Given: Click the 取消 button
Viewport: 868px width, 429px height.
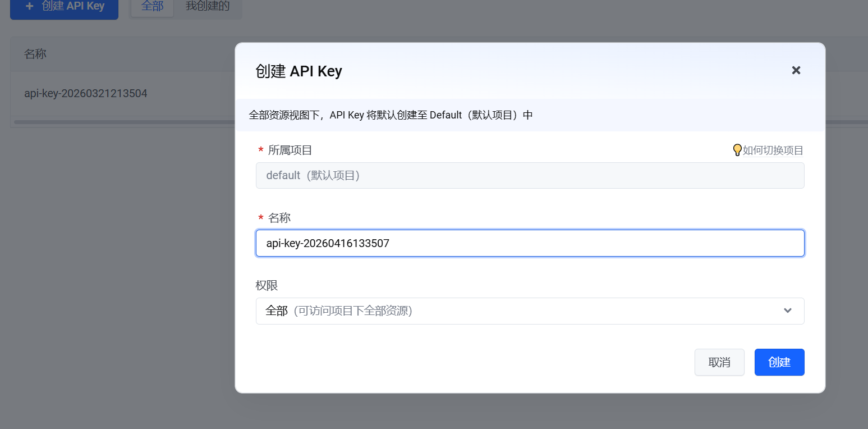Looking at the screenshot, I should tap(719, 362).
